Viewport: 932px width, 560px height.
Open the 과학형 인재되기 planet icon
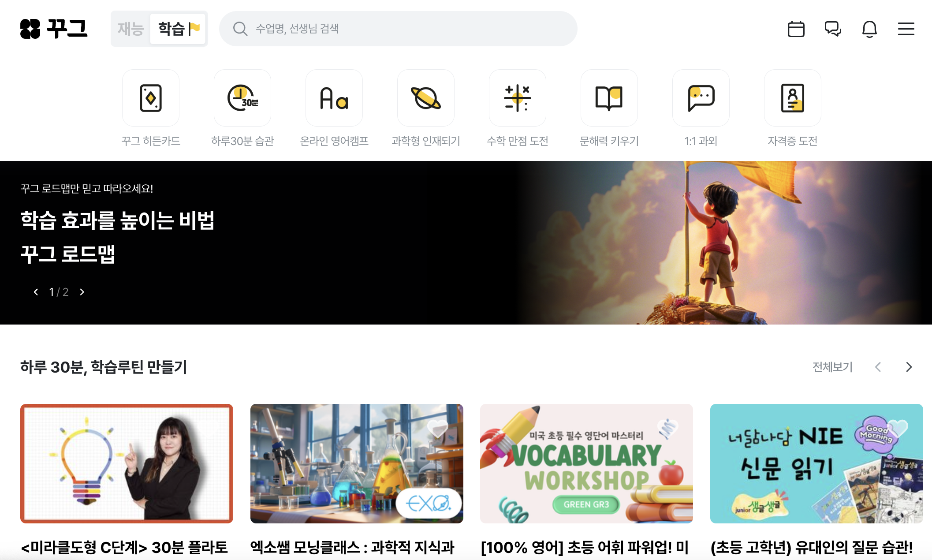tap(426, 98)
